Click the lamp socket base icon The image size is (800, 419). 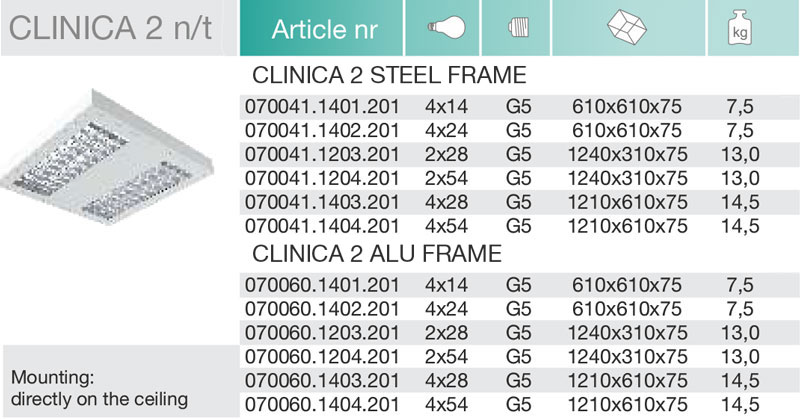point(519,27)
